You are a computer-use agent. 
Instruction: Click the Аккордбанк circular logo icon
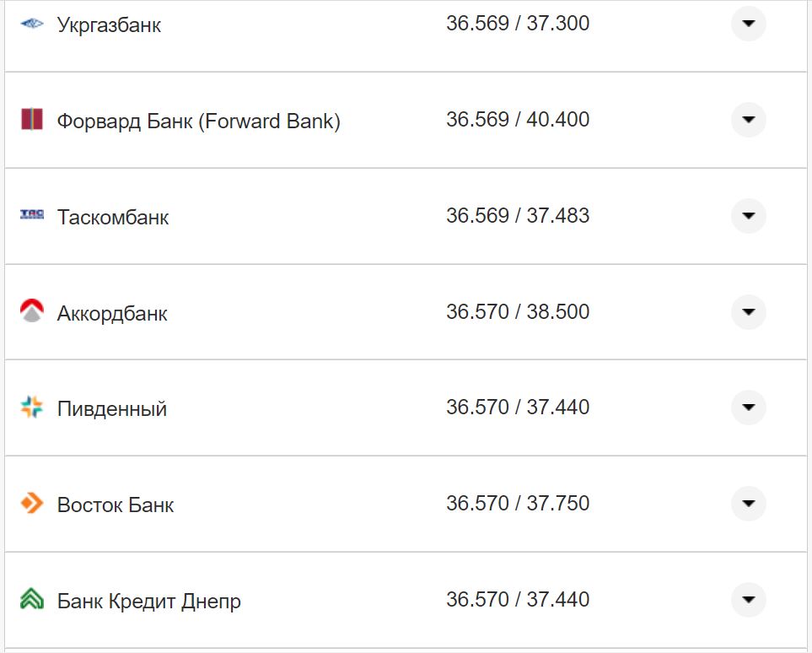(31, 311)
